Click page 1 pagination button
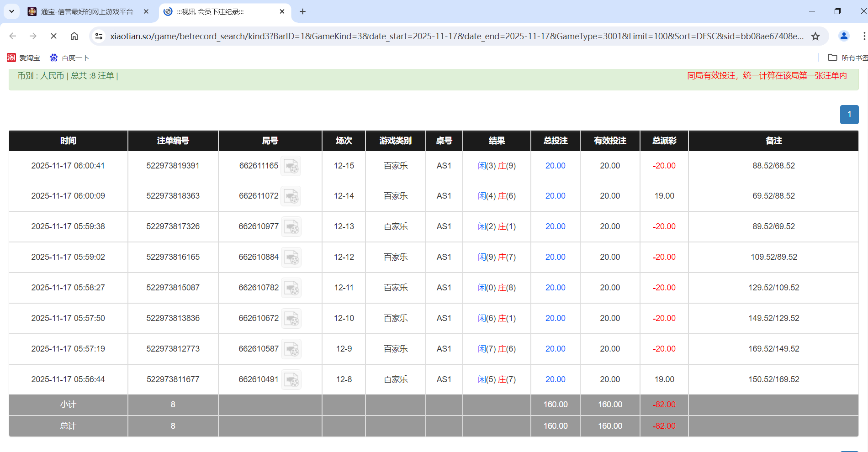 pyautogui.click(x=849, y=115)
